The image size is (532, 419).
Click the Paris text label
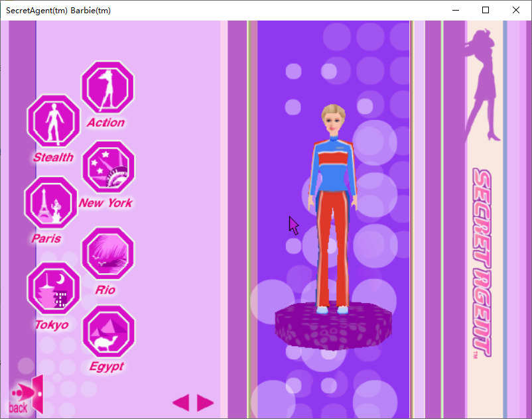click(46, 239)
